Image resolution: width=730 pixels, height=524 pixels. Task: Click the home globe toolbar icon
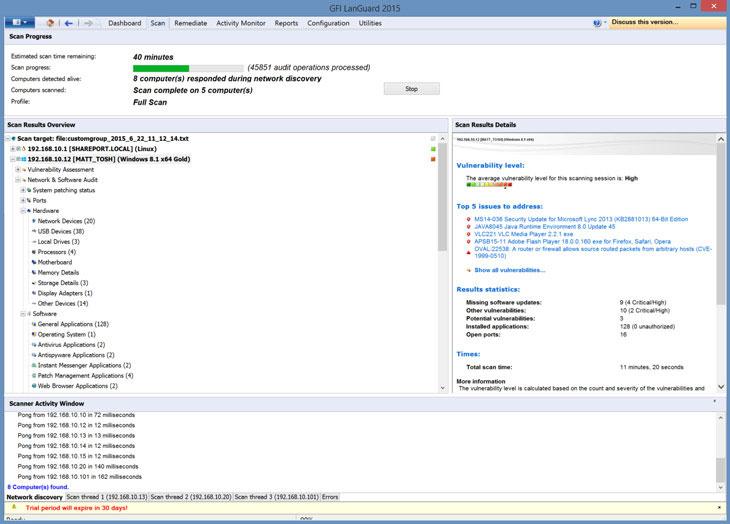click(x=50, y=23)
